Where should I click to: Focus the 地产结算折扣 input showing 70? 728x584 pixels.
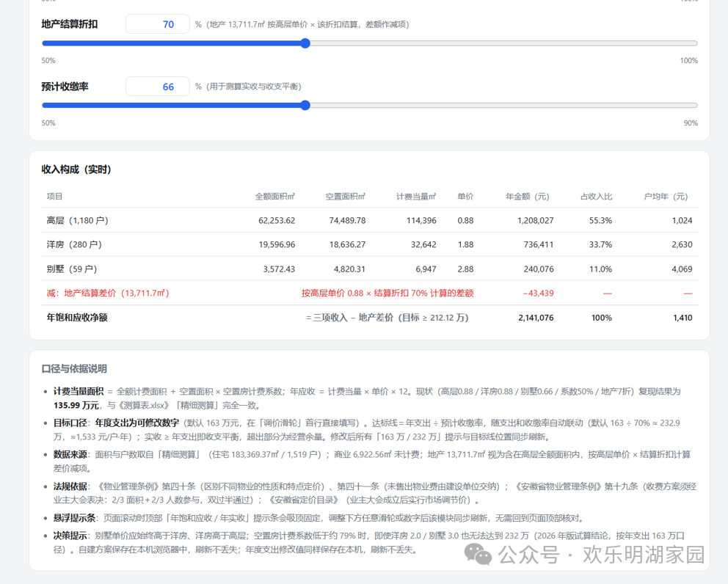tap(157, 24)
